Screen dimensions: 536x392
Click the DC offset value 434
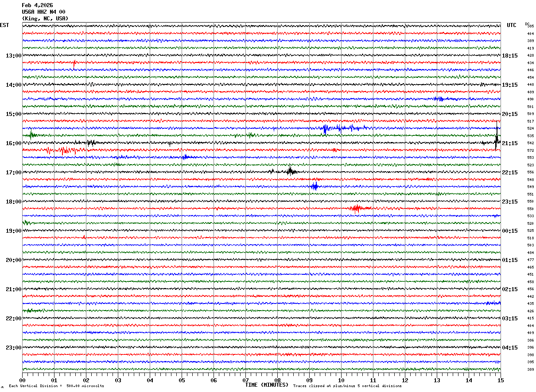(530, 63)
